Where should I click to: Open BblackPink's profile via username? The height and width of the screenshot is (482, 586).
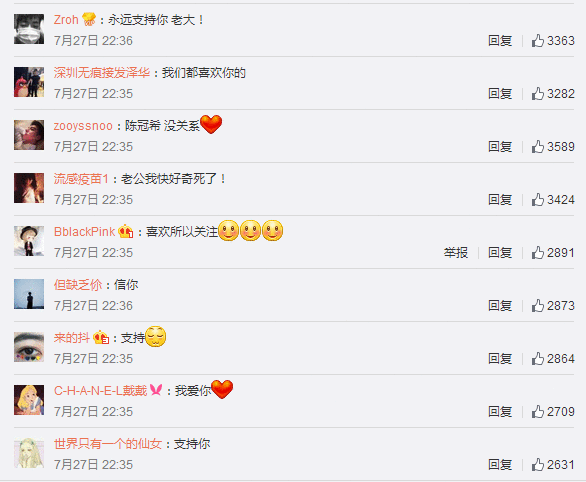[84, 232]
